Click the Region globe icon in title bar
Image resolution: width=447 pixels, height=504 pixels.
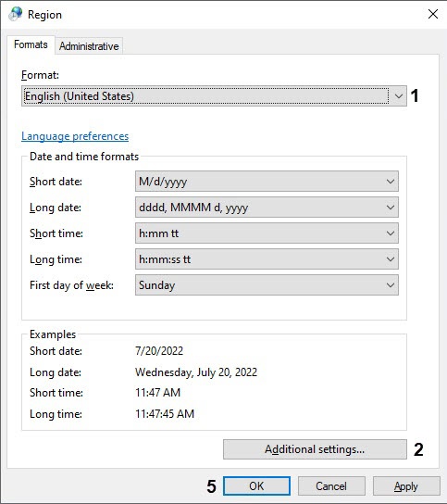coord(15,14)
